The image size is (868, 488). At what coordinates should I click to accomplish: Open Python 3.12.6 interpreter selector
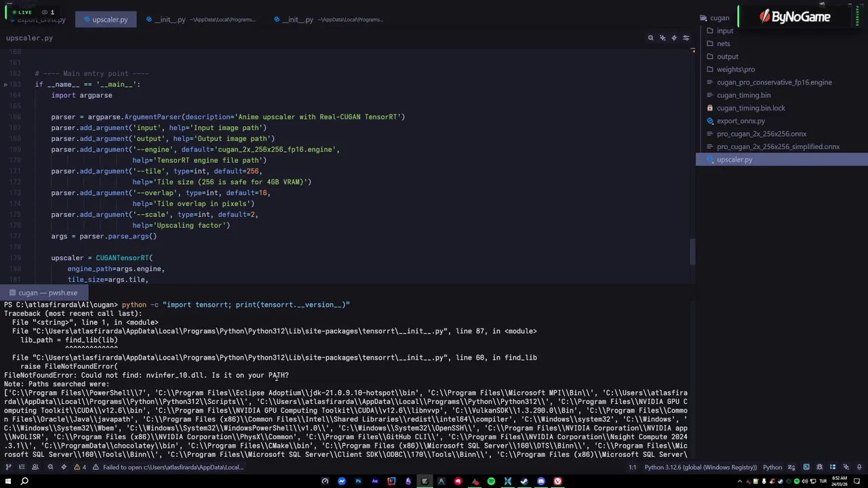701,467
